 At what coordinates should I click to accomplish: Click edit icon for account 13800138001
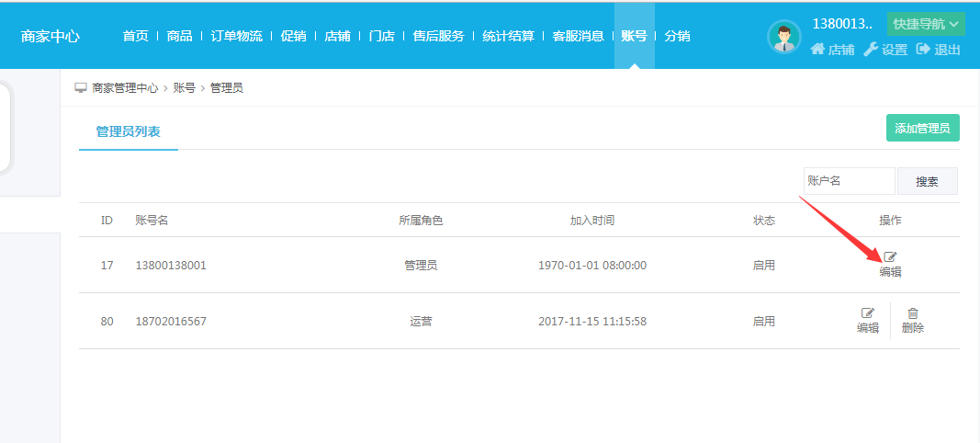point(889,257)
